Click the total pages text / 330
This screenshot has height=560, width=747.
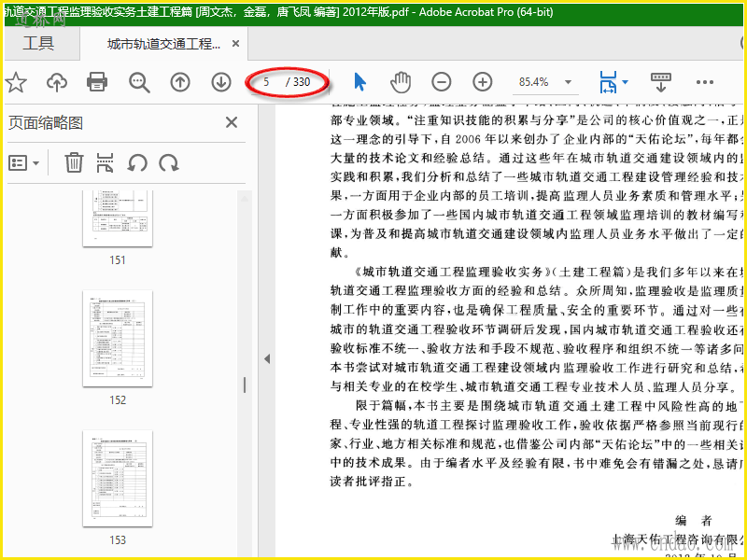tap(298, 82)
